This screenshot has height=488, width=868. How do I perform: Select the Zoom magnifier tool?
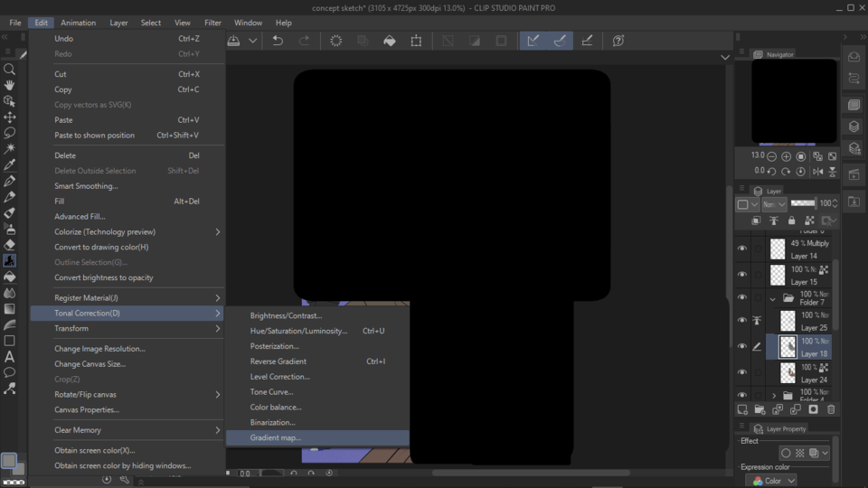[x=10, y=70]
